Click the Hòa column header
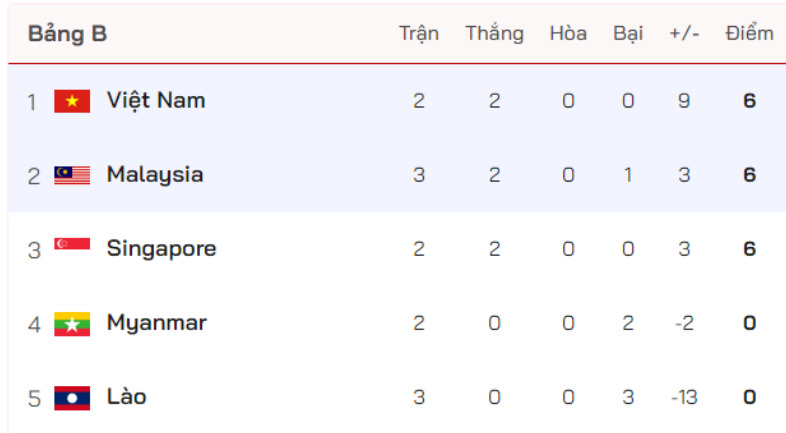This screenshot has height=433, width=786. [568, 33]
